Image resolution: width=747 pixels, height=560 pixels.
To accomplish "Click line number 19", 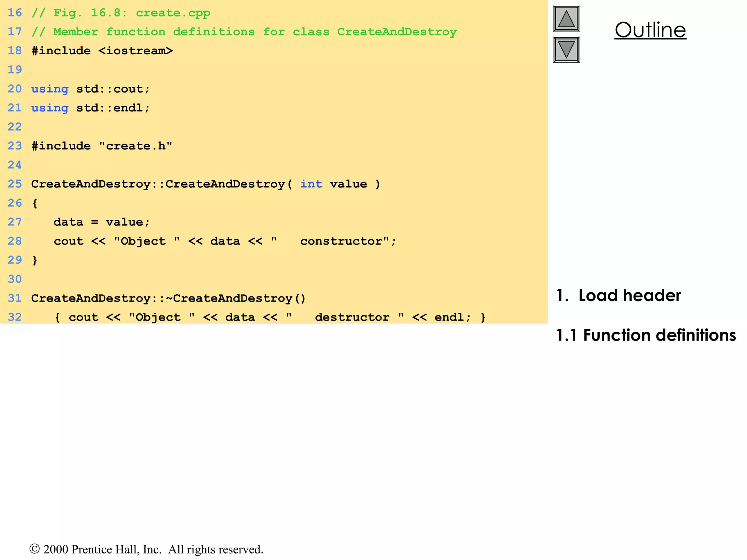I will click(x=15, y=70).
